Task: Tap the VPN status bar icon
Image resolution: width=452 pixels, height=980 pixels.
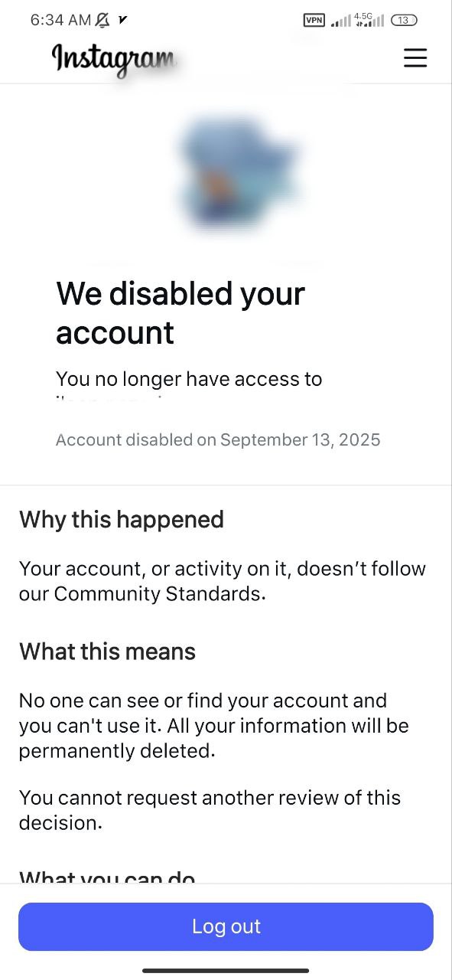Action: point(313,20)
